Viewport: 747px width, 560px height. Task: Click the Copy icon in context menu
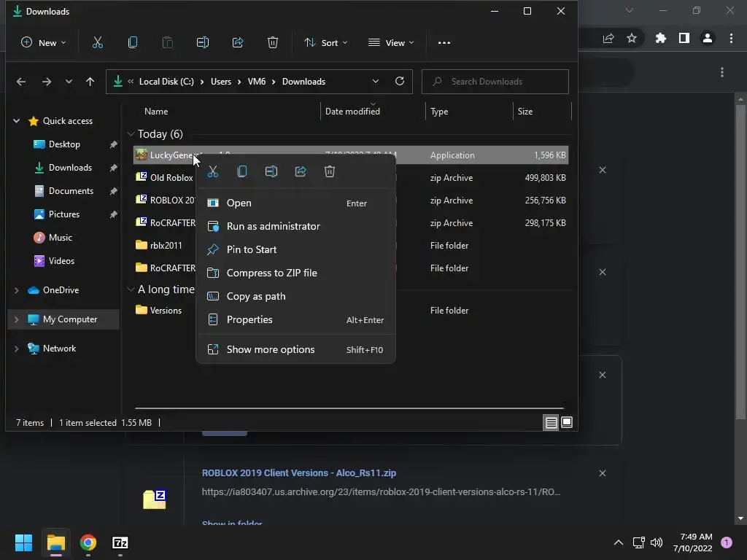pos(242,171)
